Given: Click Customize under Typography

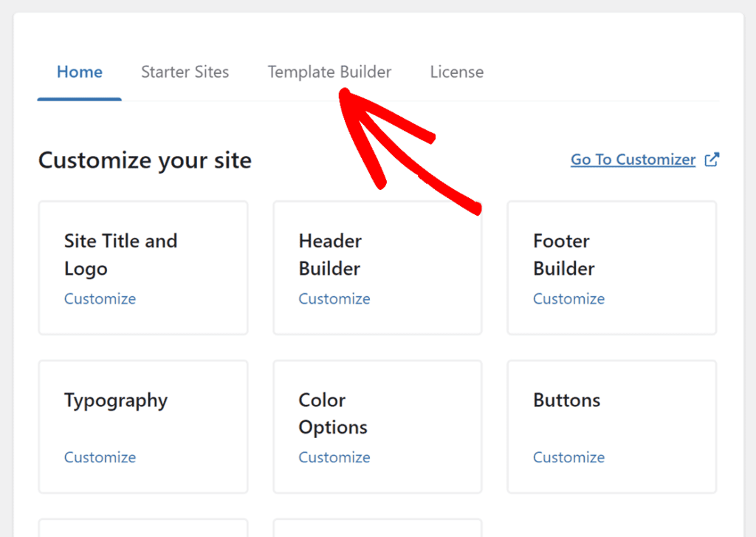Looking at the screenshot, I should [100, 458].
